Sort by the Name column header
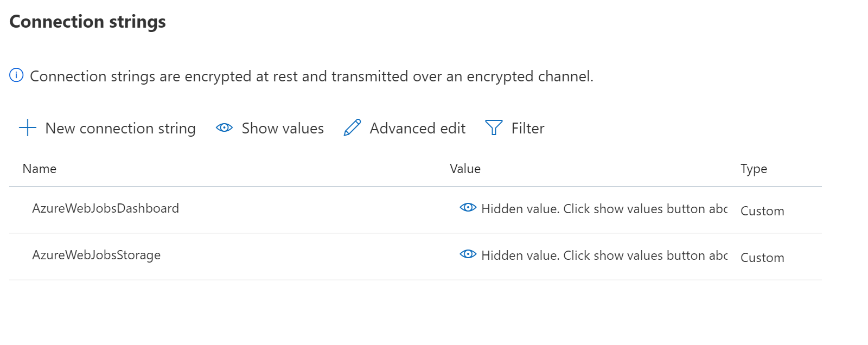 40,169
